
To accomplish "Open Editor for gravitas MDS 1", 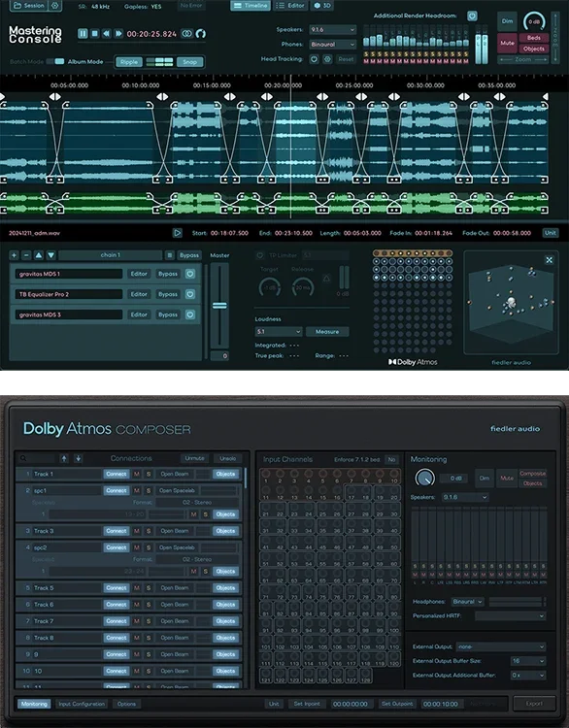I will 139,274.
